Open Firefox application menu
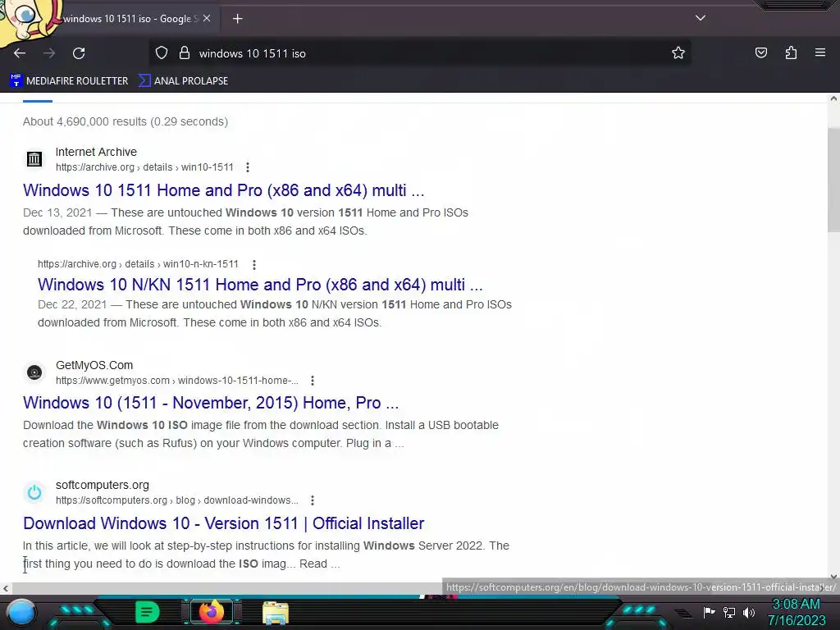Screen dimensions: 840x630 pos(820,52)
